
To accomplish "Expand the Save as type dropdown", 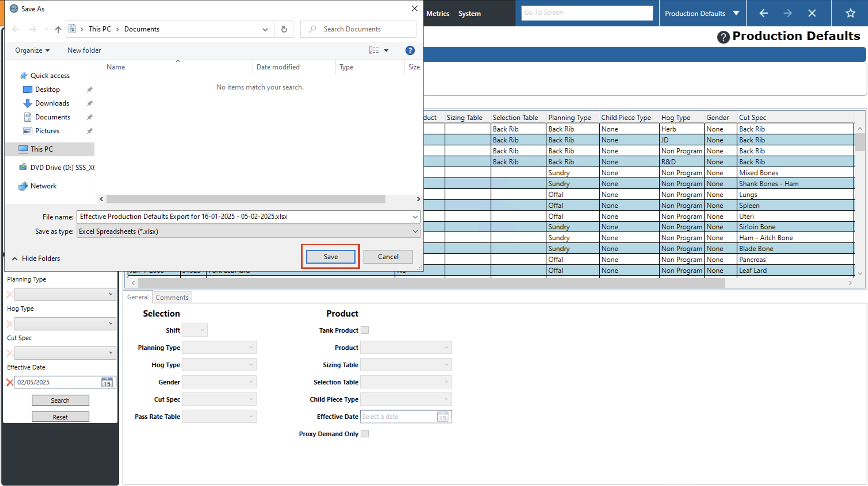I will 415,231.
